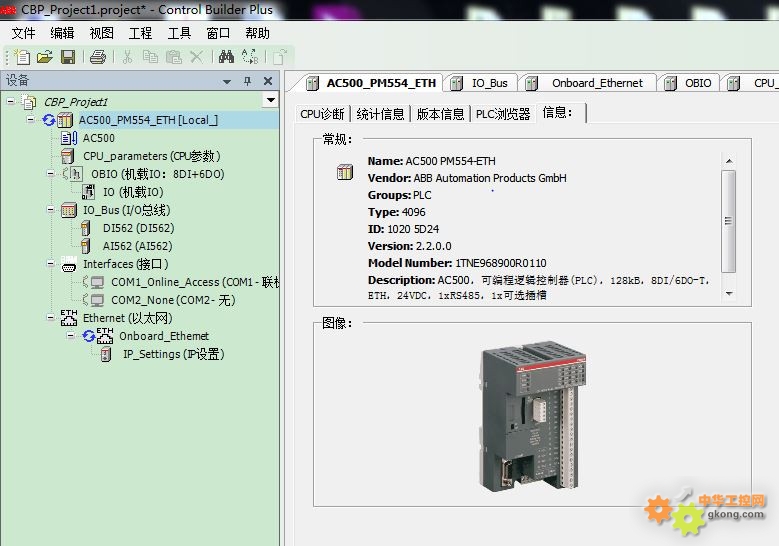779x546 pixels.
Task: Click the Copy toolbar icon
Action: (151, 57)
